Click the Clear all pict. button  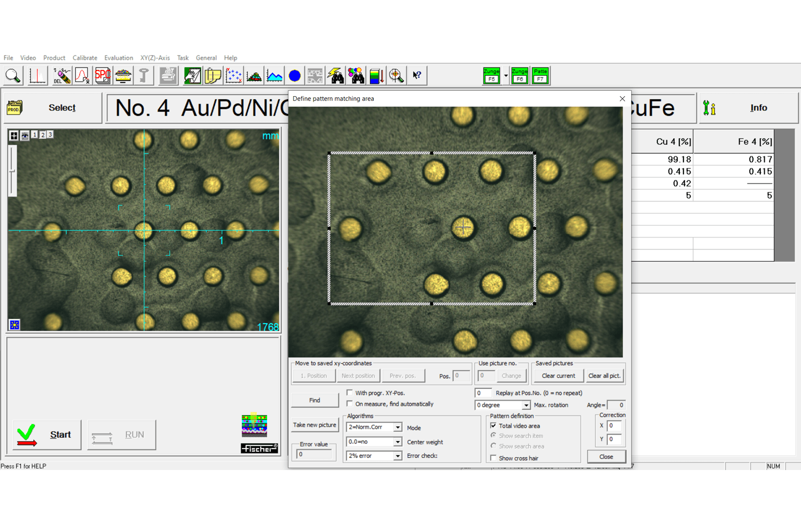pos(604,375)
